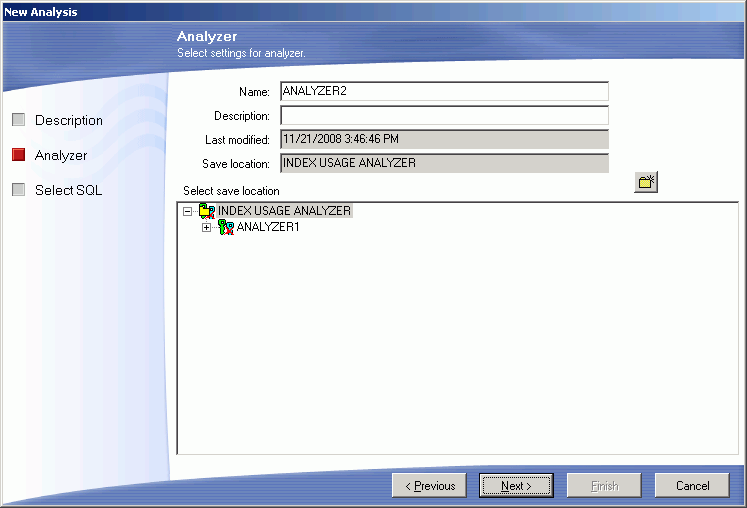Collapse the INDEX USAGE ANALYZER tree node

(188, 211)
